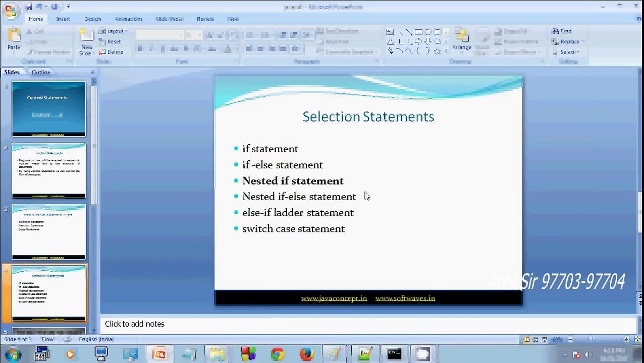Insert a New Slide
The width and height of the screenshot is (644, 363).
[x=86, y=43]
